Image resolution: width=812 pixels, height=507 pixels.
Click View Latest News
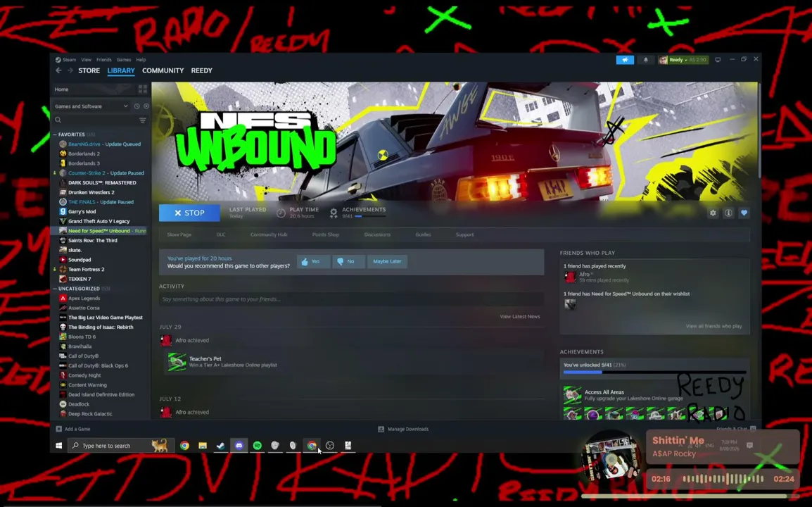pyautogui.click(x=520, y=316)
